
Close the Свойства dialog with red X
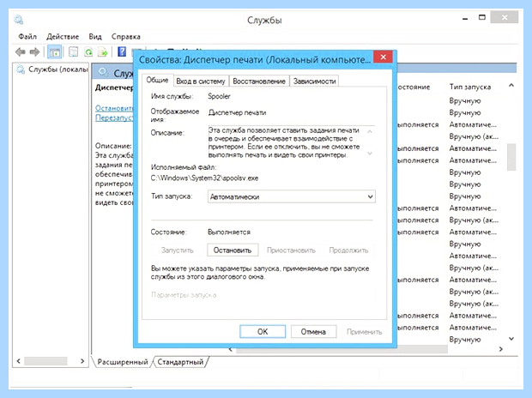[383, 57]
